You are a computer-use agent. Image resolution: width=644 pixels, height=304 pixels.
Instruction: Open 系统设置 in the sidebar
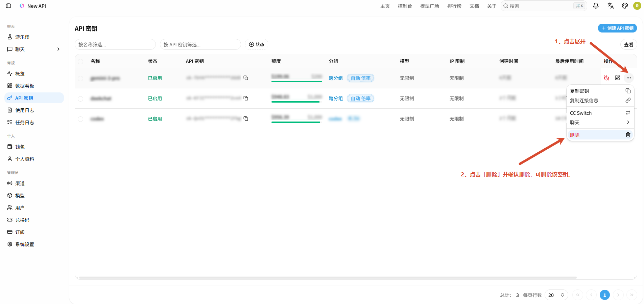[34, 244]
